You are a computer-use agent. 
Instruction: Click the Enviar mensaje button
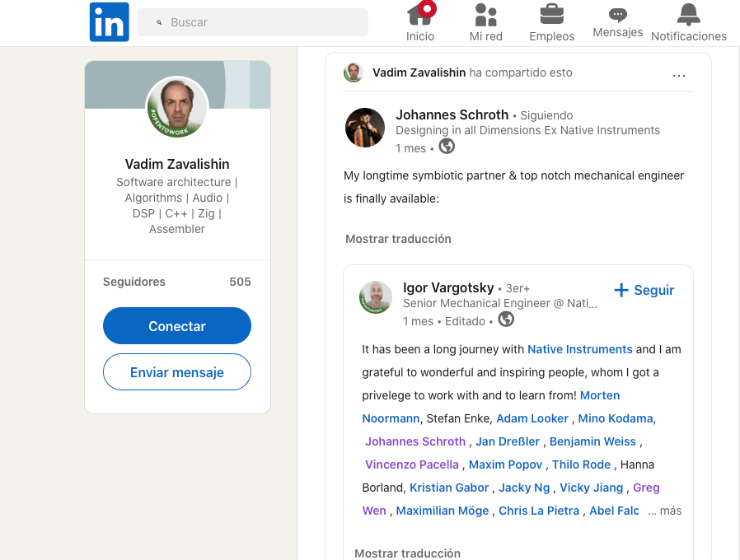(177, 372)
